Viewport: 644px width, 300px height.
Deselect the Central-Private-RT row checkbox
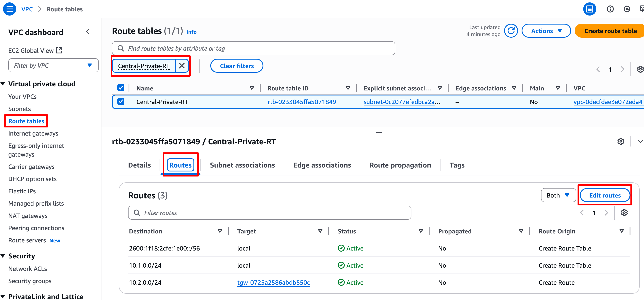tap(121, 102)
